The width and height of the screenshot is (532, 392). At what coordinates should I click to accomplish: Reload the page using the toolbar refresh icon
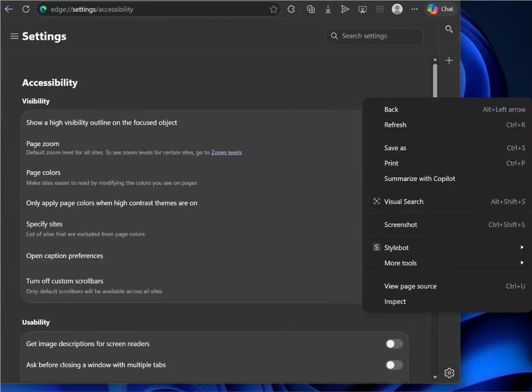click(26, 9)
